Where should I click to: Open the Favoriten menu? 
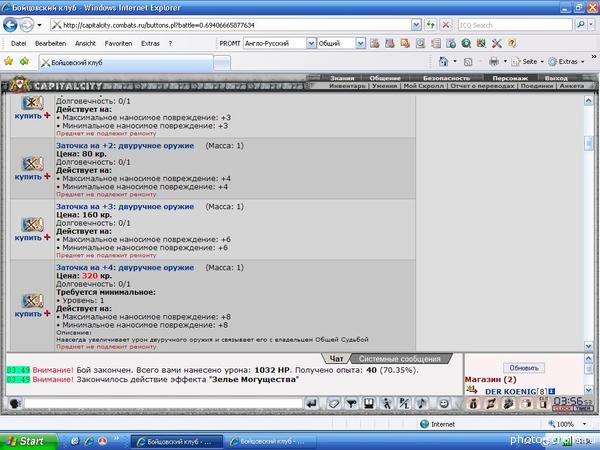[x=118, y=44]
